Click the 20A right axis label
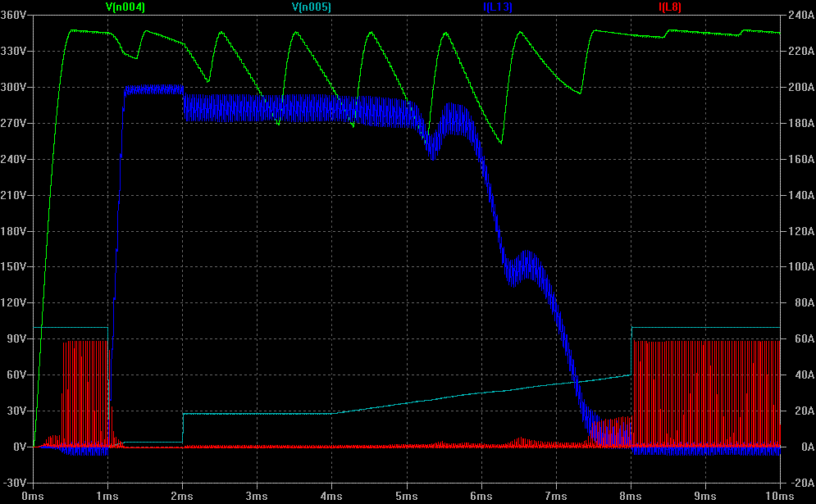The height and width of the screenshot is (504, 816). tap(804, 411)
